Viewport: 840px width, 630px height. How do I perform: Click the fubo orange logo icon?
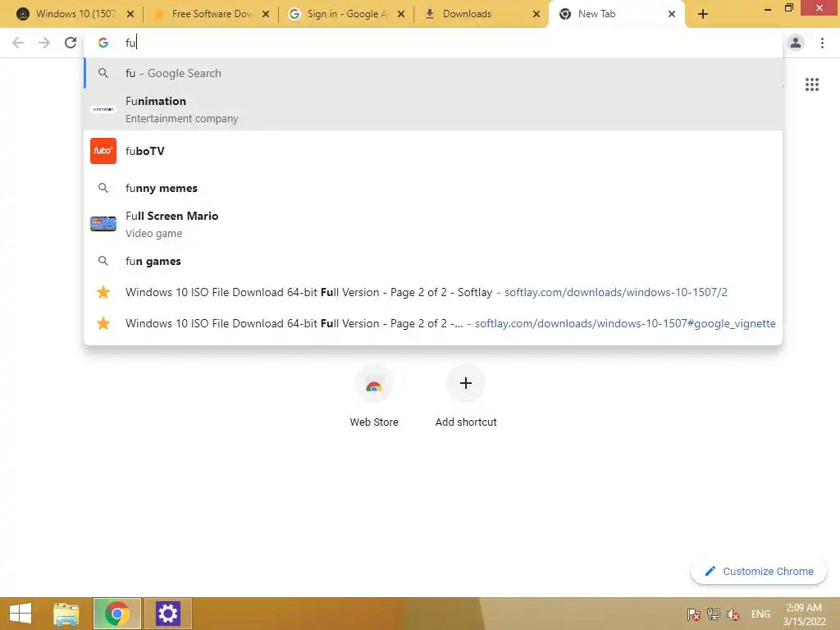tap(103, 151)
